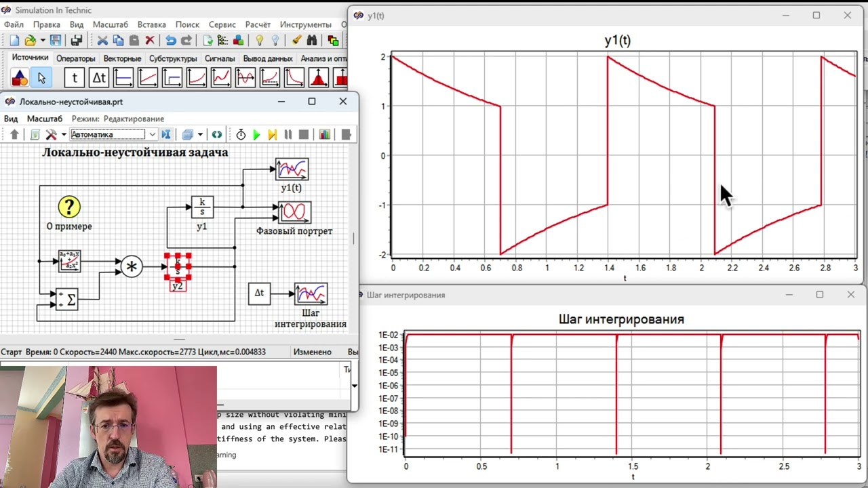Click the up-arrow level icon in project toolbar
The image size is (868, 488).
pyautogui.click(x=14, y=134)
